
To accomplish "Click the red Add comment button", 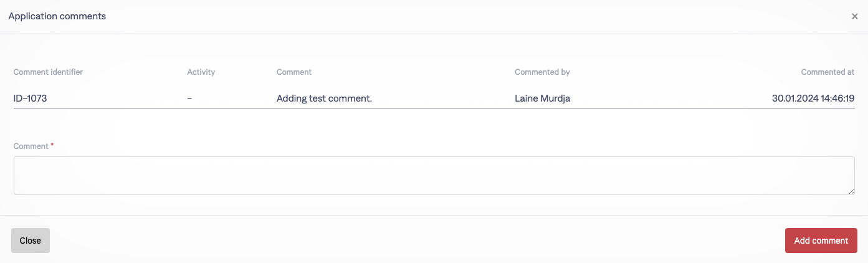I will [x=821, y=241].
